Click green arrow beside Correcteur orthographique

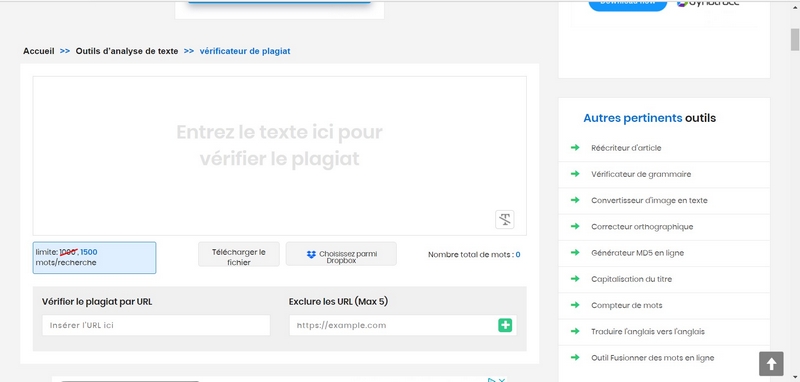(575, 226)
